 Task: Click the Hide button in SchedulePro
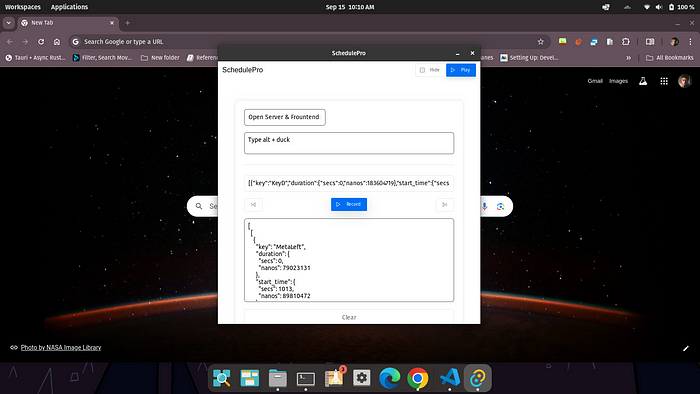(430, 70)
